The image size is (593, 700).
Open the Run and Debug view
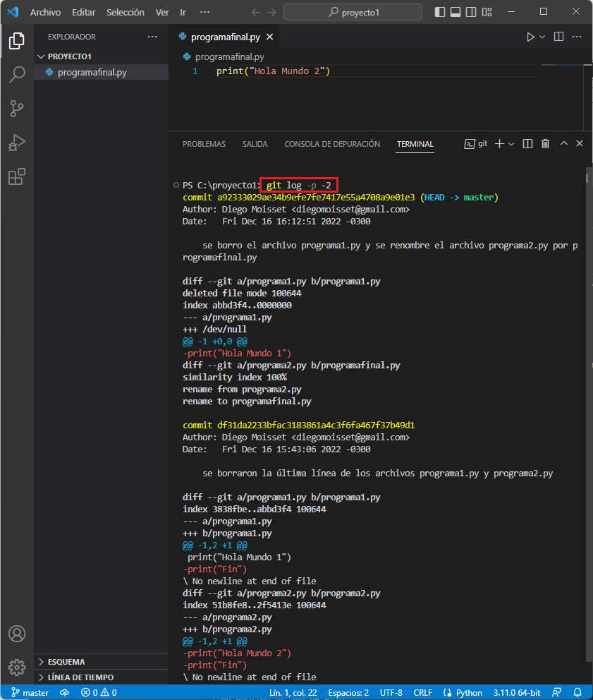(x=16, y=143)
